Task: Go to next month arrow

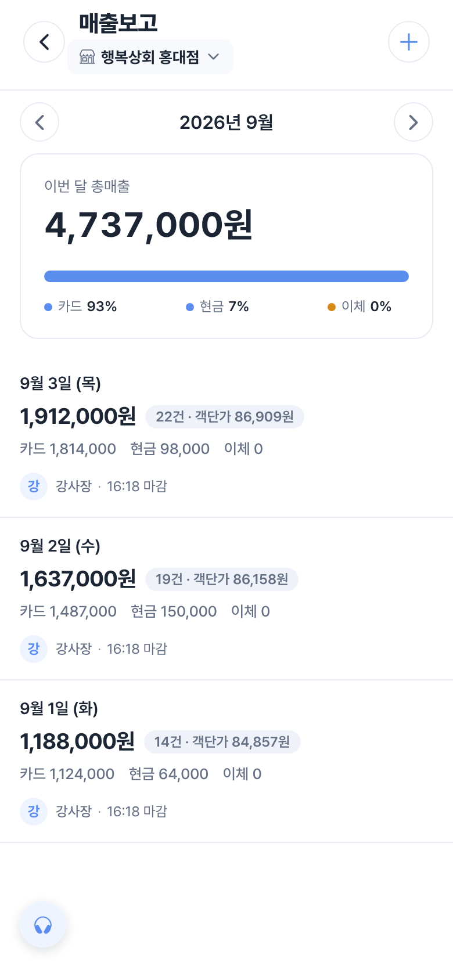Action: point(414,122)
